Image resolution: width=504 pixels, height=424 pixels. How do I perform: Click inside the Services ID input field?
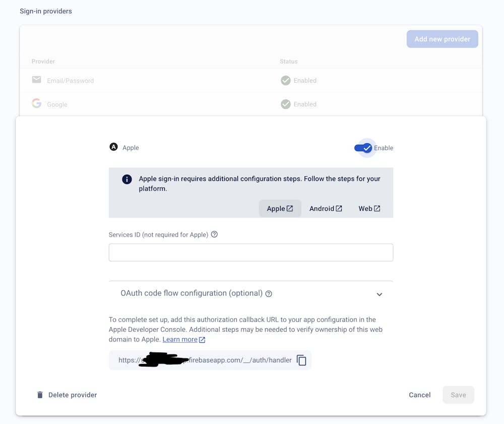(250, 252)
